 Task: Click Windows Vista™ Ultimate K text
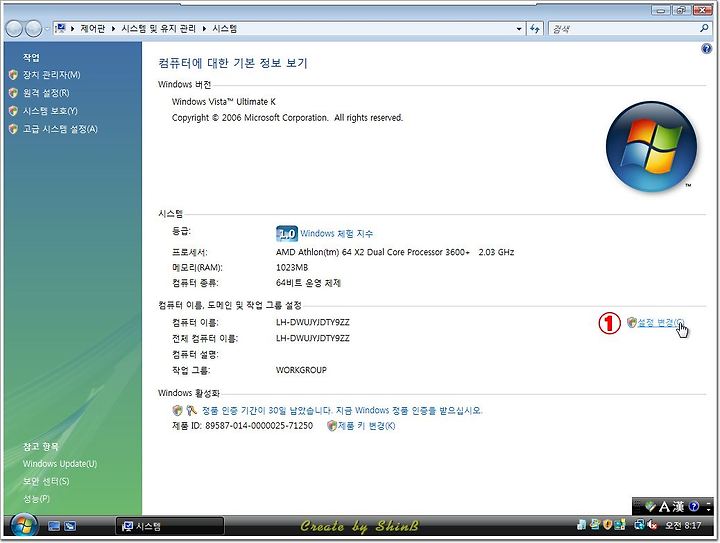coord(224,102)
